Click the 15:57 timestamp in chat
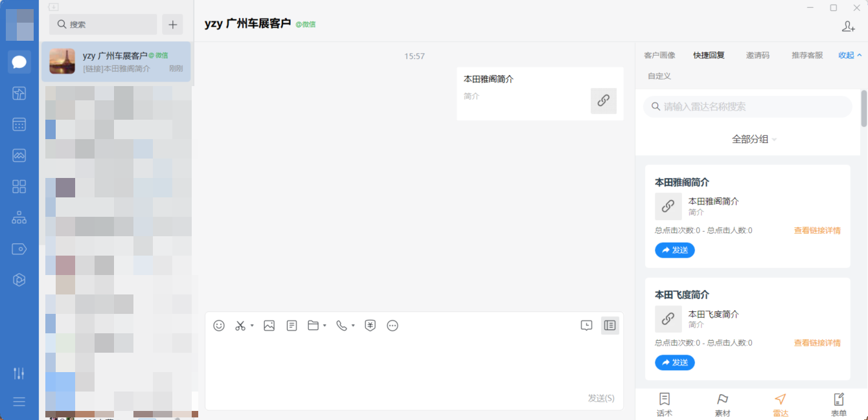 point(415,56)
